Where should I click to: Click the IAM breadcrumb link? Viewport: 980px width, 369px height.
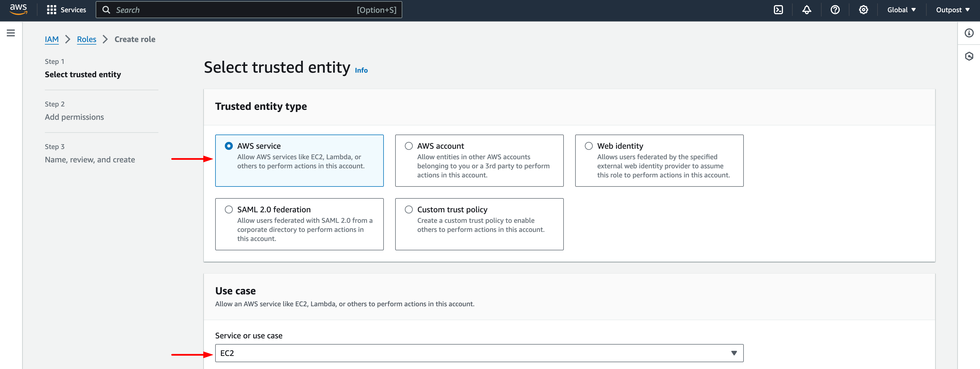tap(51, 39)
